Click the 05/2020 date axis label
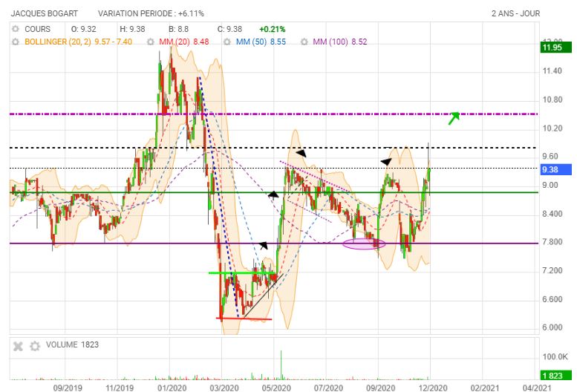The height and width of the screenshot is (392, 577). (276, 388)
